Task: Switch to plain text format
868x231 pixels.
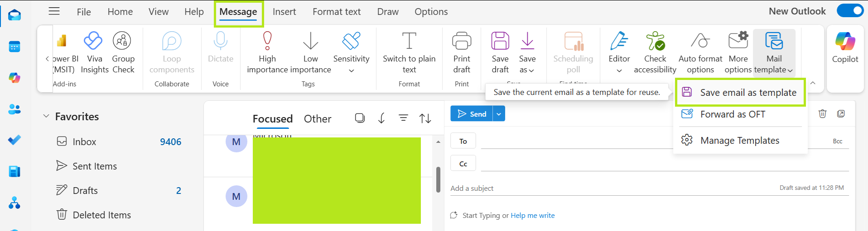Action: [x=409, y=42]
